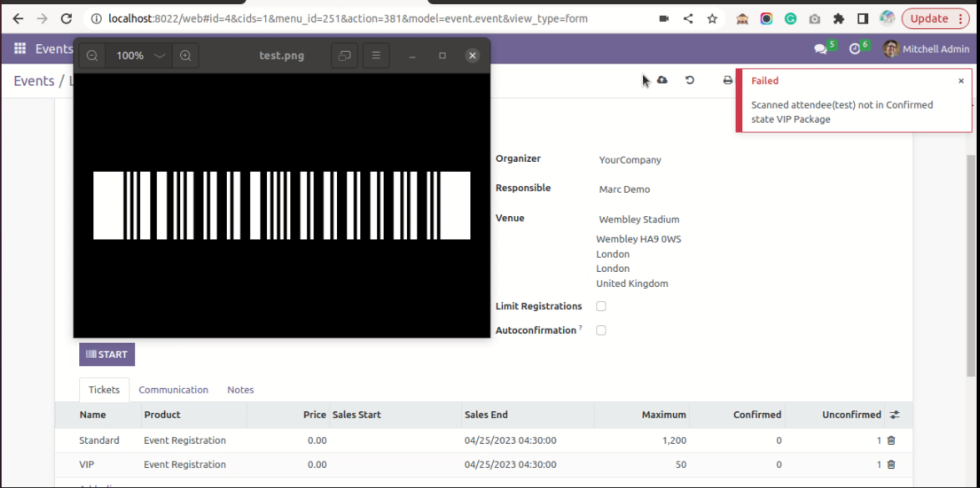Sort by the Maximum column header
The image size is (980, 488).
(664, 415)
